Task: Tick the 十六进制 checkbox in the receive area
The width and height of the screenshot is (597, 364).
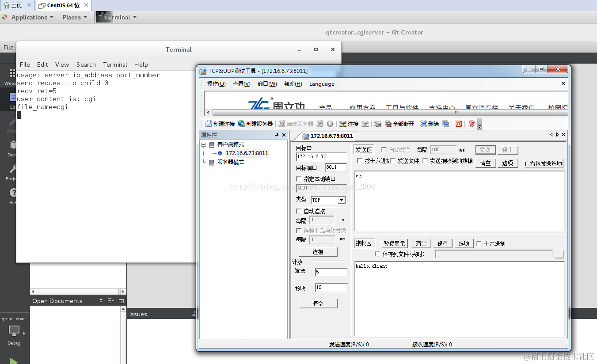Action: 479,243
